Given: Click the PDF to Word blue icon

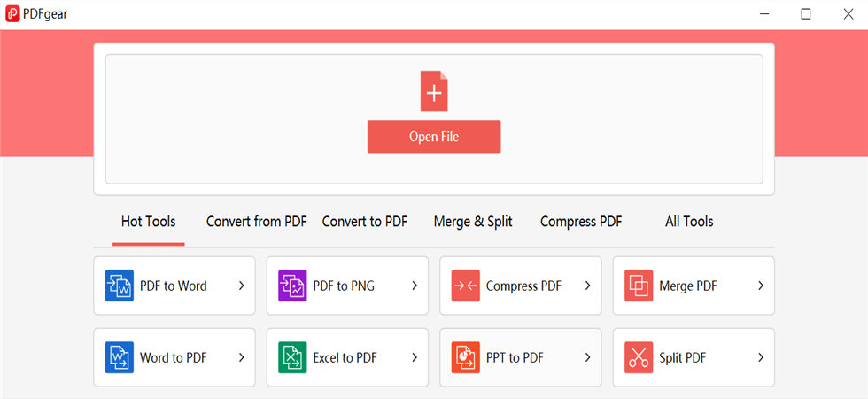Looking at the screenshot, I should coord(120,286).
